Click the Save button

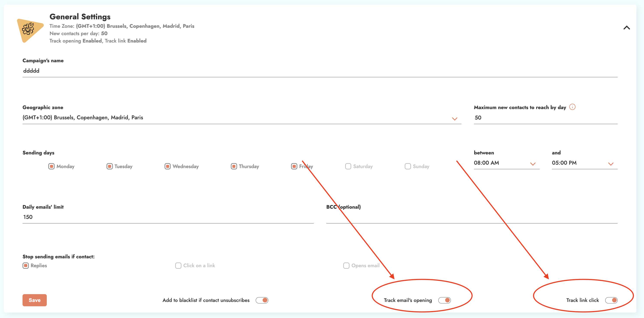point(34,300)
